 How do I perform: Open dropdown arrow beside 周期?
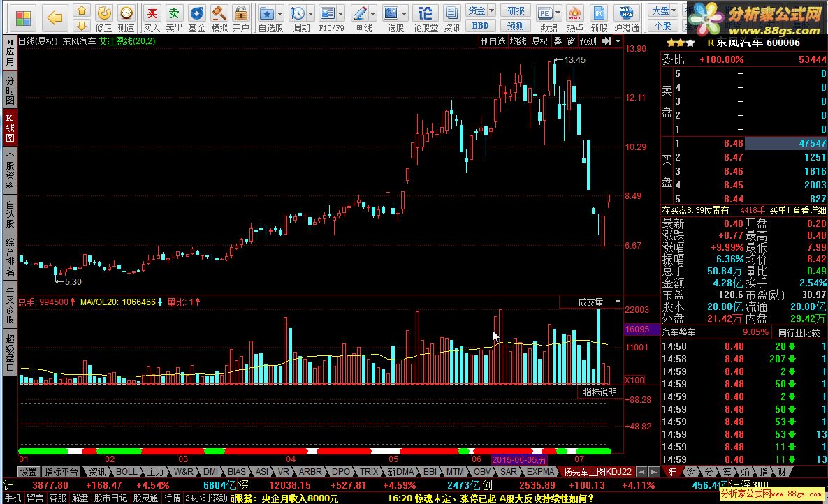[x=310, y=13]
